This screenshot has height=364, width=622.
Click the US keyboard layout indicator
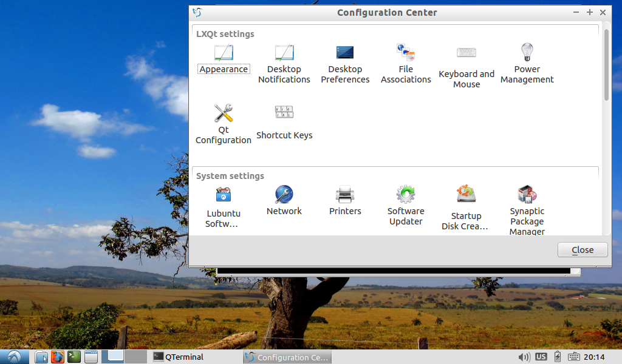coord(541,357)
